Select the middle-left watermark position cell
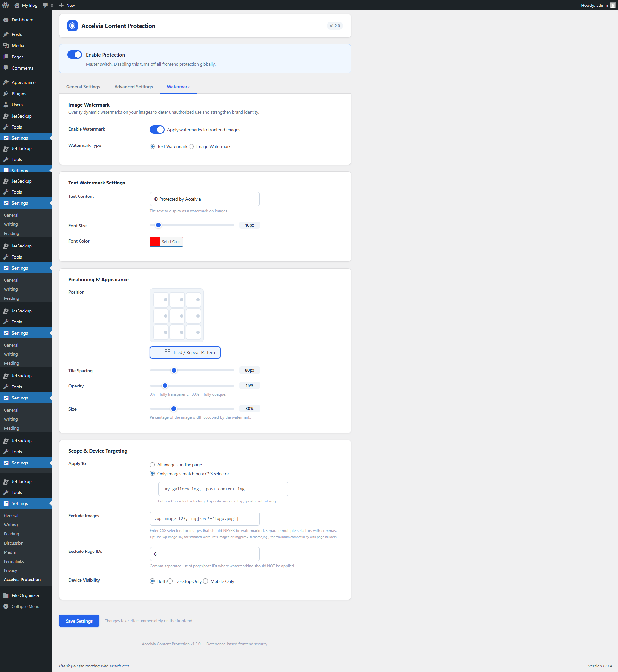 pyautogui.click(x=161, y=316)
